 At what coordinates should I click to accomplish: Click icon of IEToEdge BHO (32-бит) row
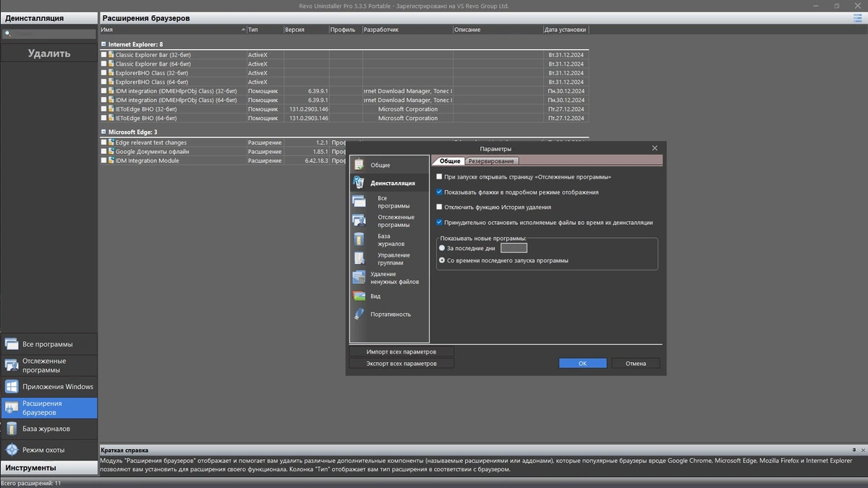(111, 109)
